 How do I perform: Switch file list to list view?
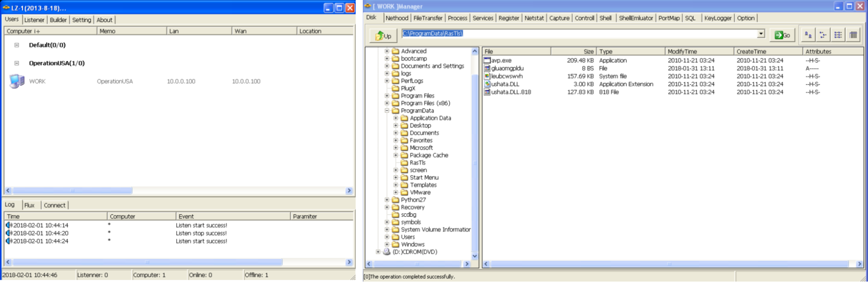click(838, 35)
